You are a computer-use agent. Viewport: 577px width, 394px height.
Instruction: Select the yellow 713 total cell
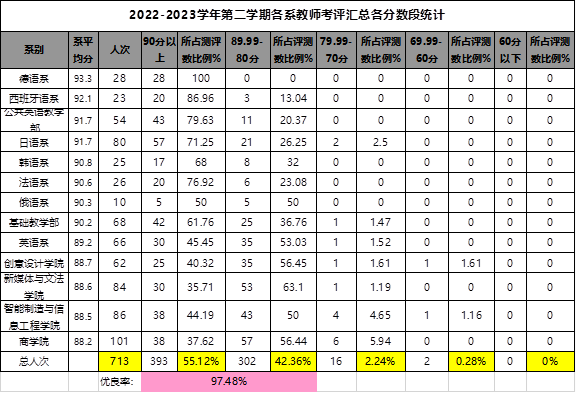coord(120,362)
